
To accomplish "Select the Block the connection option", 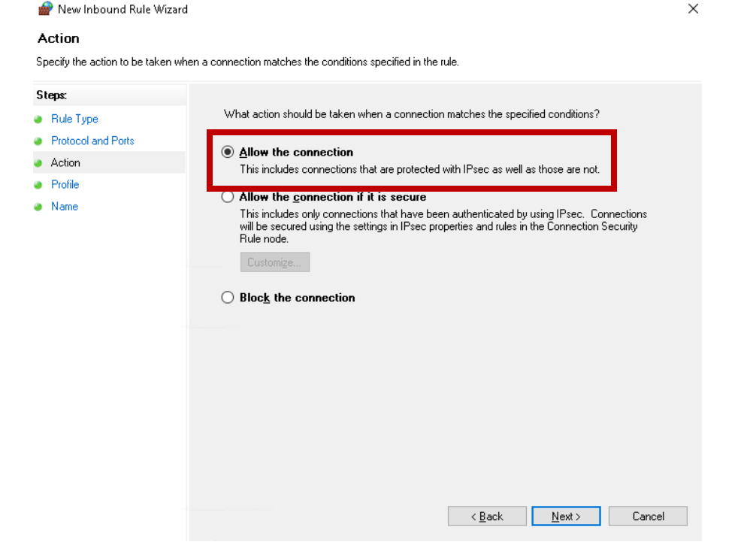I will click(x=228, y=298).
